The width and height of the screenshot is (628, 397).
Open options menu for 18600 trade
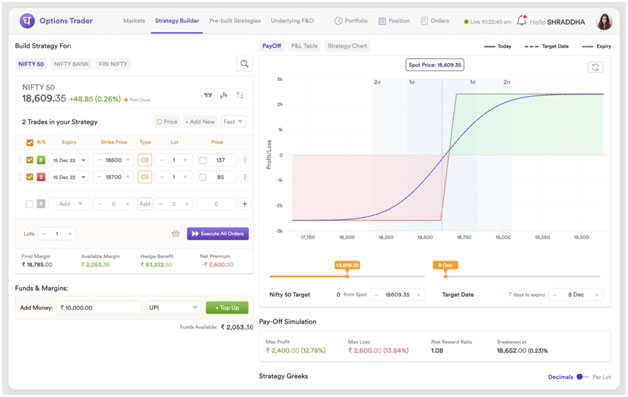(245, 160)
